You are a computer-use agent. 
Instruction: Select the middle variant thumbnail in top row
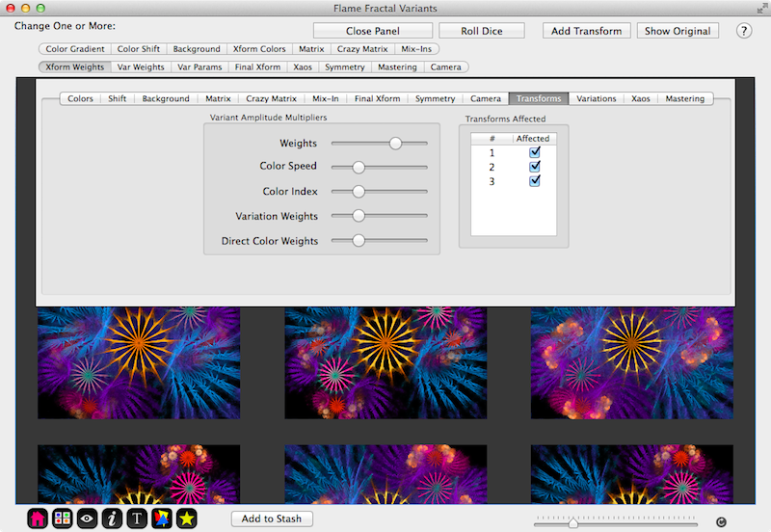click(385, 363)
